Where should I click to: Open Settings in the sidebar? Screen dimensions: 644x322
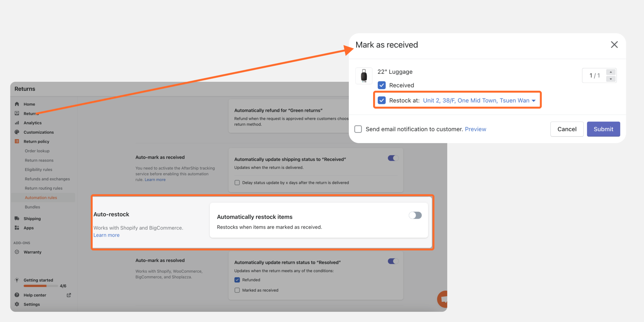click(x=32, y=304)
